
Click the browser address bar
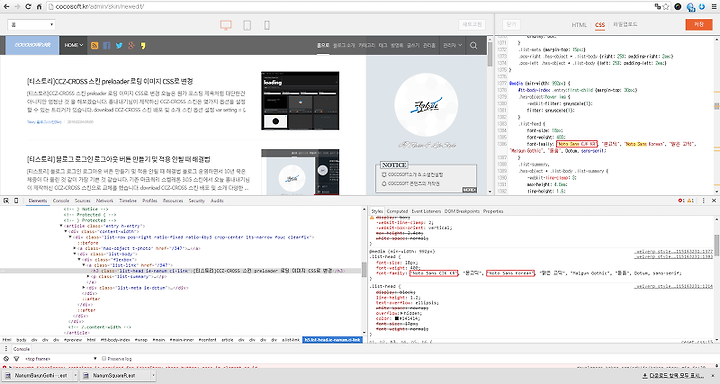tap(349, 6)
